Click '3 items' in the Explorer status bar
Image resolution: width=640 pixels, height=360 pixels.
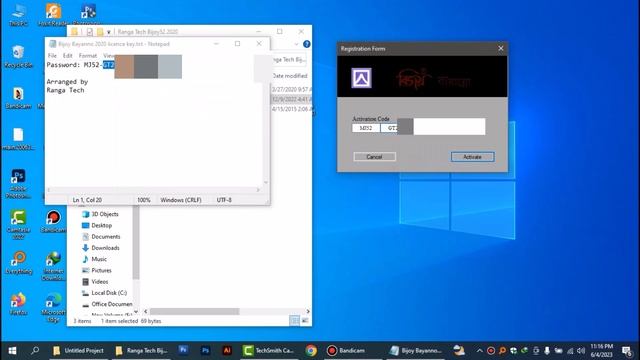[82, 321]
